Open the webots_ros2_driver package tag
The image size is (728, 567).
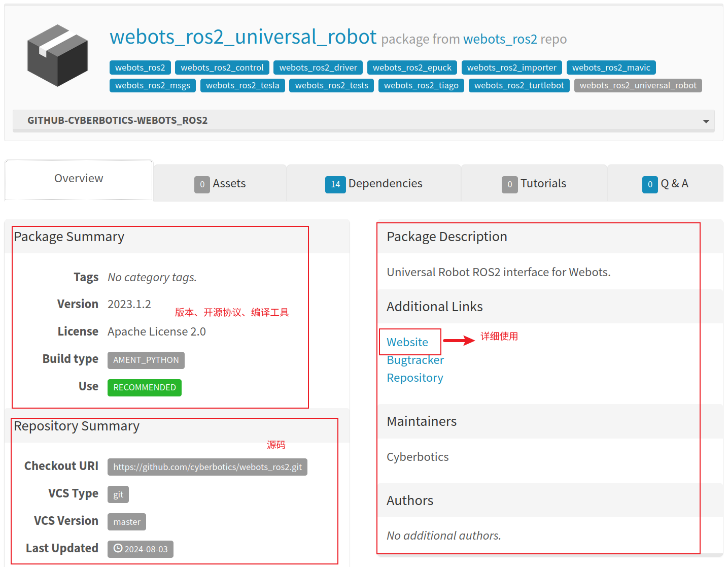click(x=318, y=68)
